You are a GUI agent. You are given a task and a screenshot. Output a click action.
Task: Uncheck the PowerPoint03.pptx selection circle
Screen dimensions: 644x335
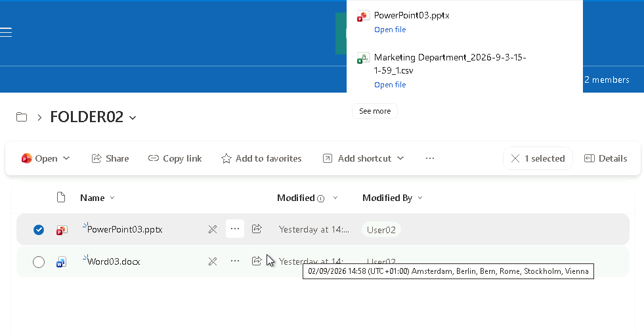(x=39, y=229)
